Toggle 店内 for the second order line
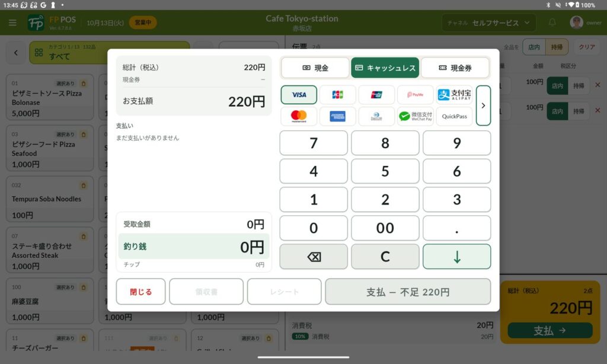Viewport: 607px width, 364px height. tap(557, 111)
